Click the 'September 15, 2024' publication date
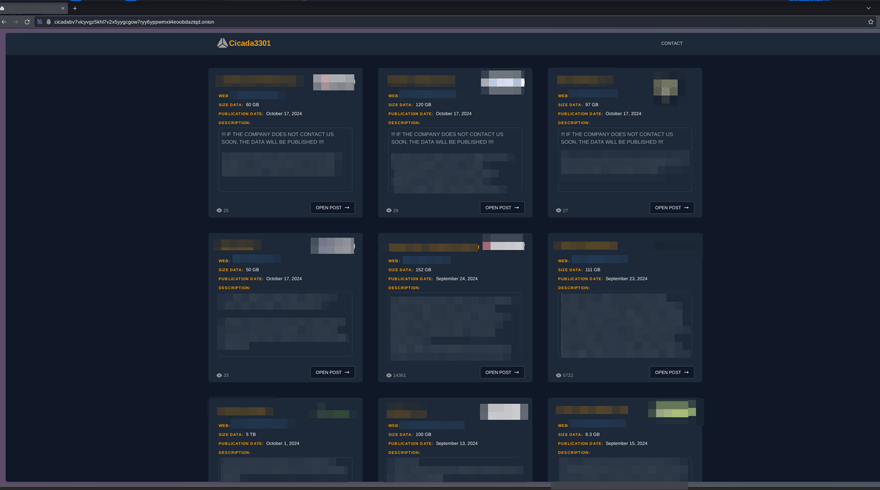The height and width of the screenshot is (490, 880). (x=626, y=443)
